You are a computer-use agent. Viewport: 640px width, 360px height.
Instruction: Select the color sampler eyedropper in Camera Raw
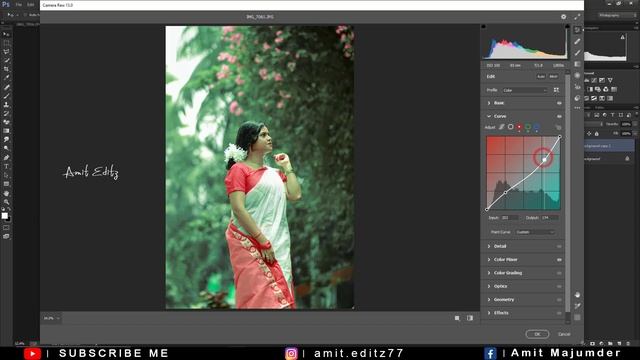click(577, 306)
